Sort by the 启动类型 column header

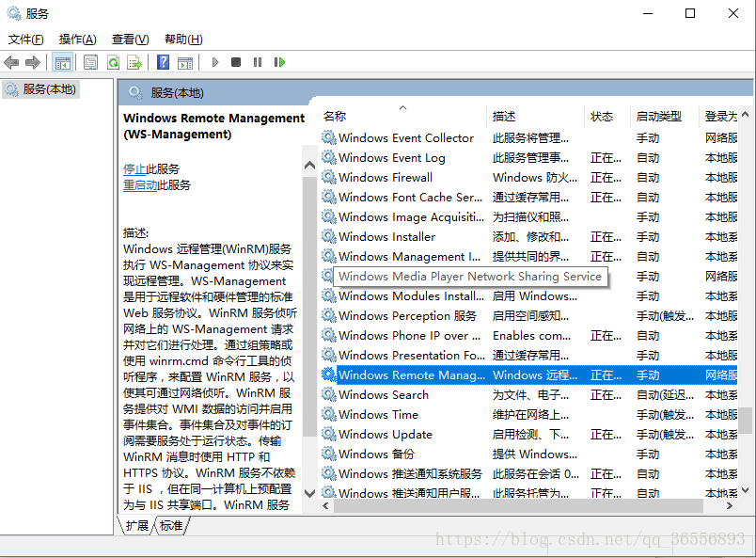[664, 117]
